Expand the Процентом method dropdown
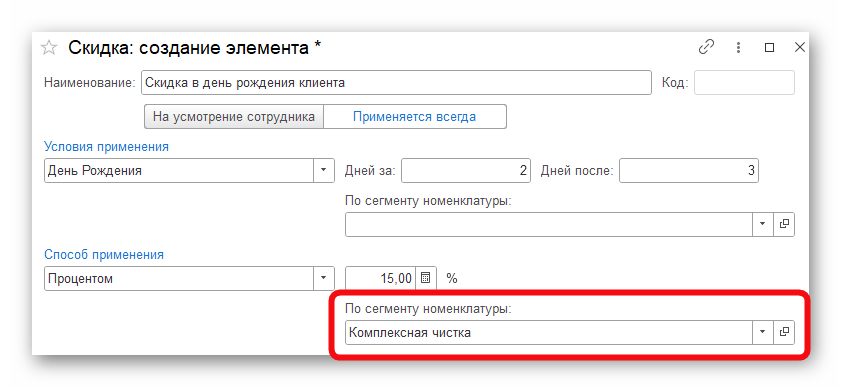Image resolution: width=841 pixels, height=387 pixels. click(x=323, y=278)
